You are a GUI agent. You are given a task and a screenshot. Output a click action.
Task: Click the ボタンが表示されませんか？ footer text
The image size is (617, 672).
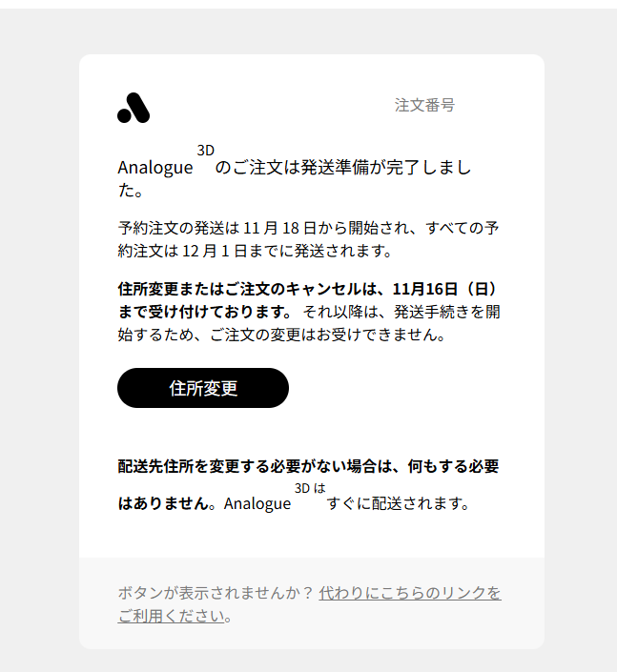coord(216,593)
